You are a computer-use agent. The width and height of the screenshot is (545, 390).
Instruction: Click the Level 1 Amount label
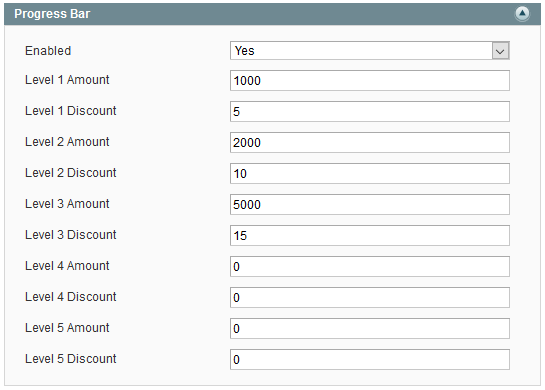67,80
